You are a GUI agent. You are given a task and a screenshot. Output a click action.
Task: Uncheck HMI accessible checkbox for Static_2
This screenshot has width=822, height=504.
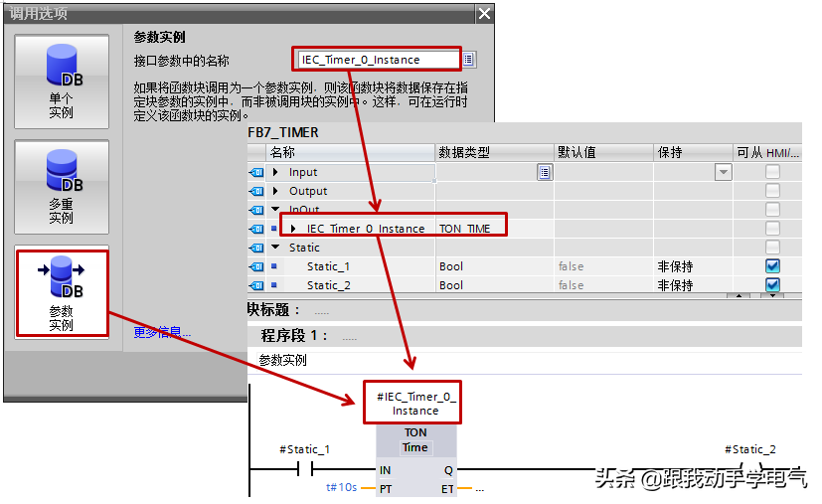pos(772,285)
